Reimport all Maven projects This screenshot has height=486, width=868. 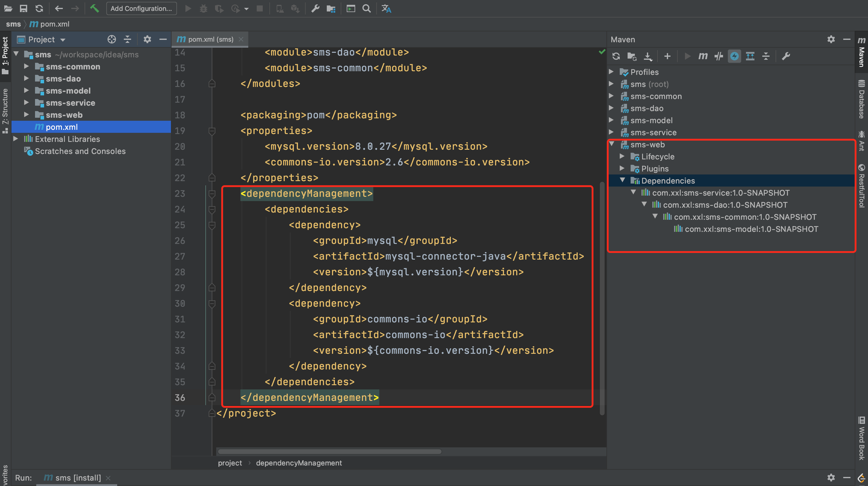click(616, 56)
